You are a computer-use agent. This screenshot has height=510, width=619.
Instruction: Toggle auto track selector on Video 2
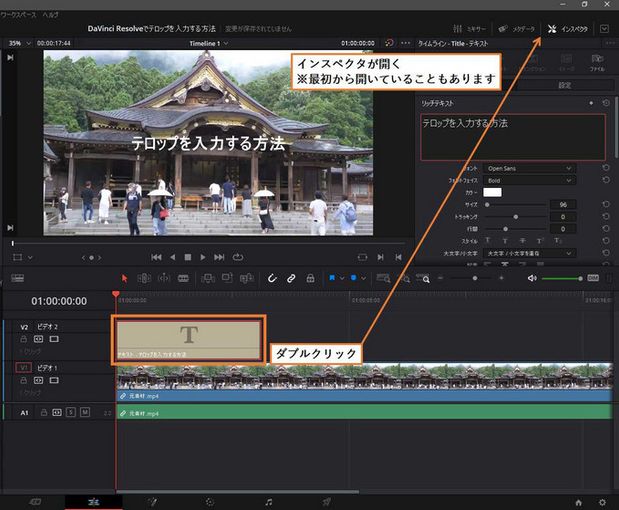[38, 339]
